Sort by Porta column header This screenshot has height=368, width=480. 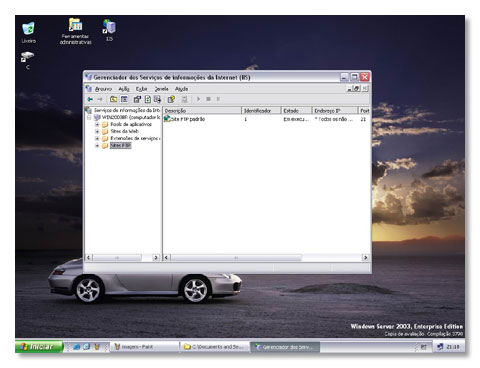[364, 110]
